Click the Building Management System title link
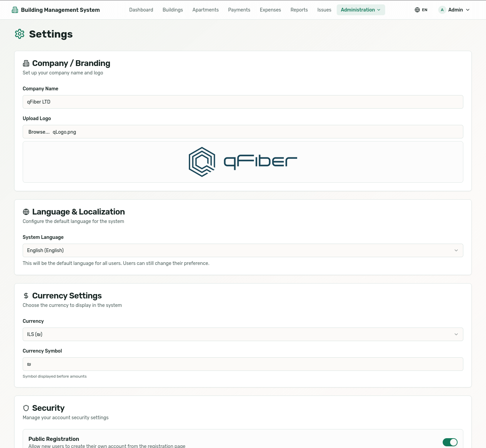Image resolution: width=486 pixels, height=448 pixels. point(60,10)
